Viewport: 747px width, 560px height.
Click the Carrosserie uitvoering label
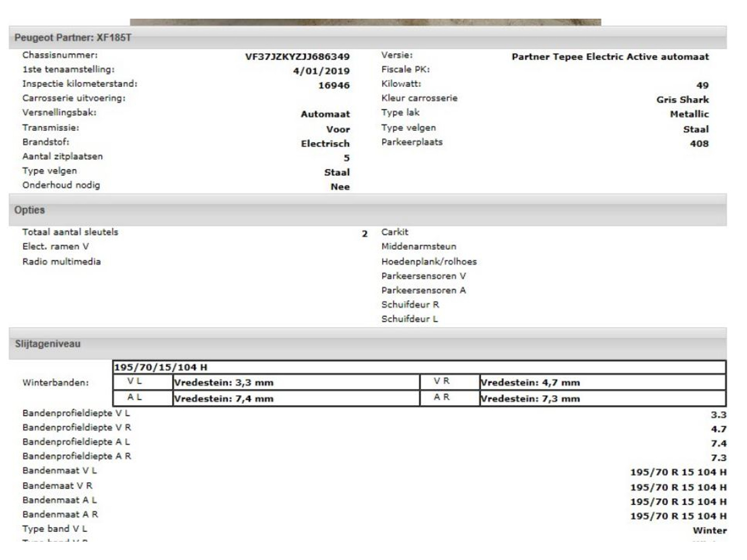point(74,98)
